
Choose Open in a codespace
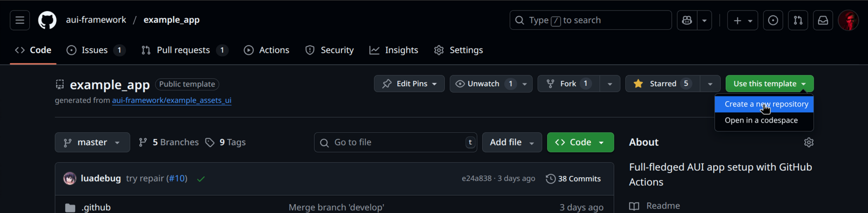point(761,120)
